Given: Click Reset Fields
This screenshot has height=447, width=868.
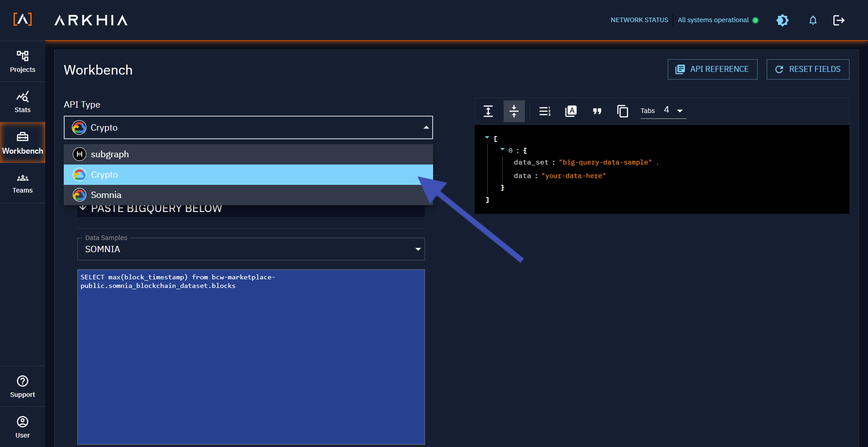Looking at the screenshot, I should point(808,69).
